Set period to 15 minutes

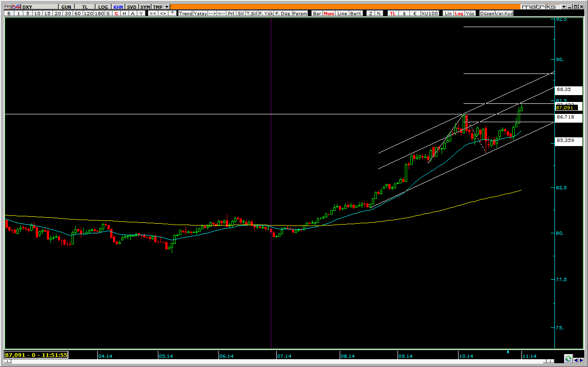(x=47, y=13)
